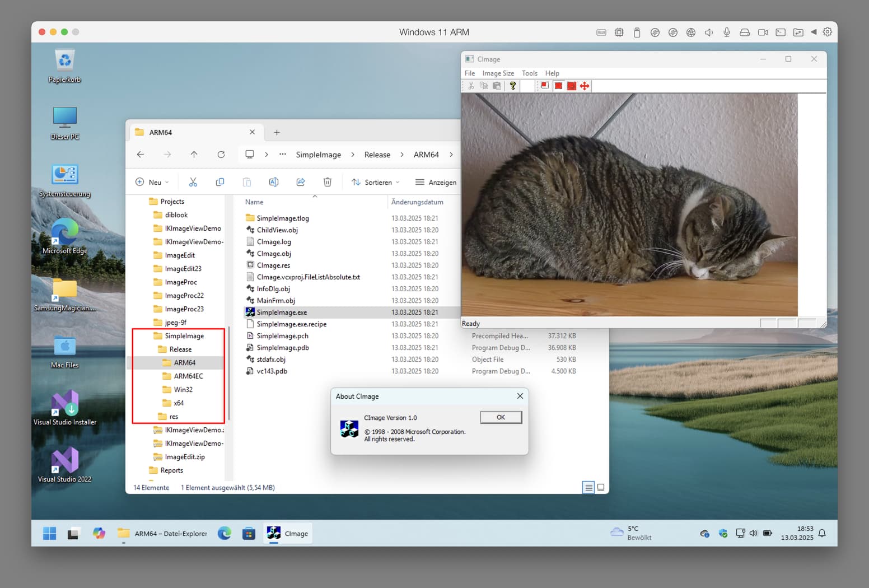Open the Tools menu in CImage

pos(530,73)
